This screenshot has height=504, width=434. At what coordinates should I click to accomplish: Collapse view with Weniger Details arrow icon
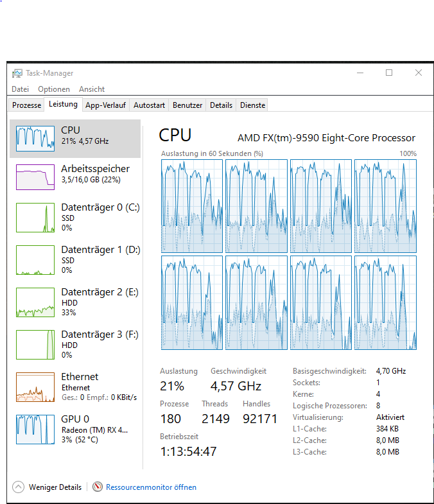click(x=19, y=487)
